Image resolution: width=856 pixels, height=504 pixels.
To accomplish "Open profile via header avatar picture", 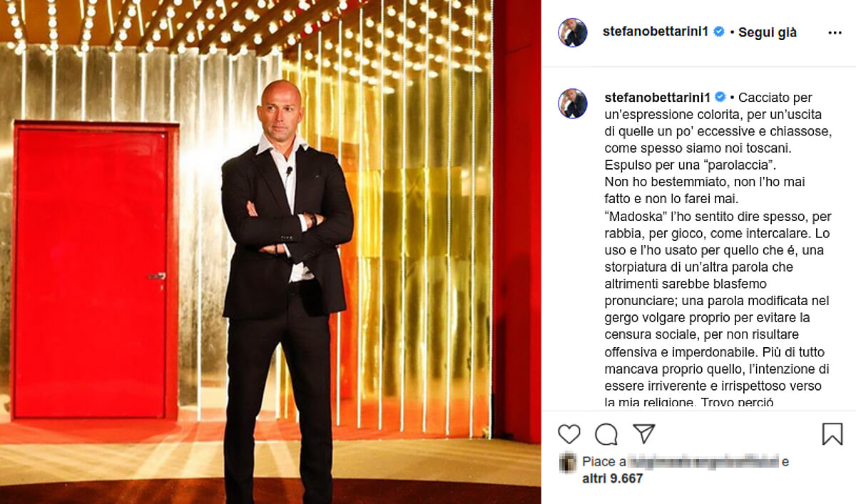I will click(573, 33).
